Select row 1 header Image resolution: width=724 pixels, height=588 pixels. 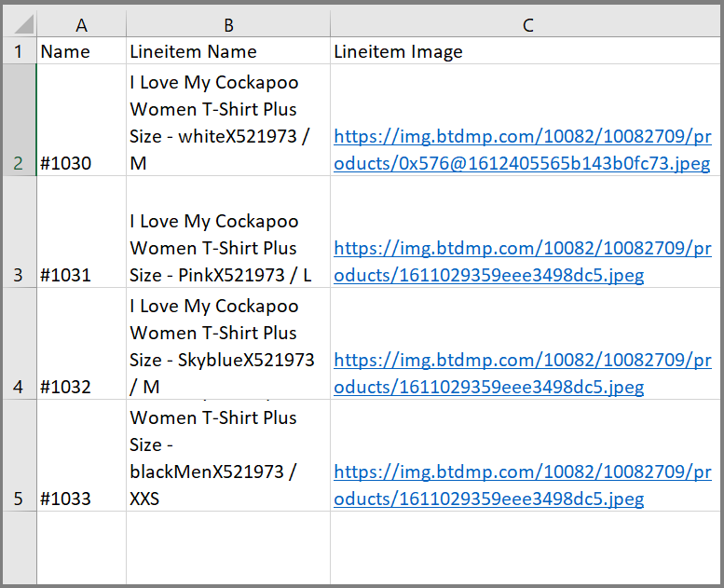[18, 51]
